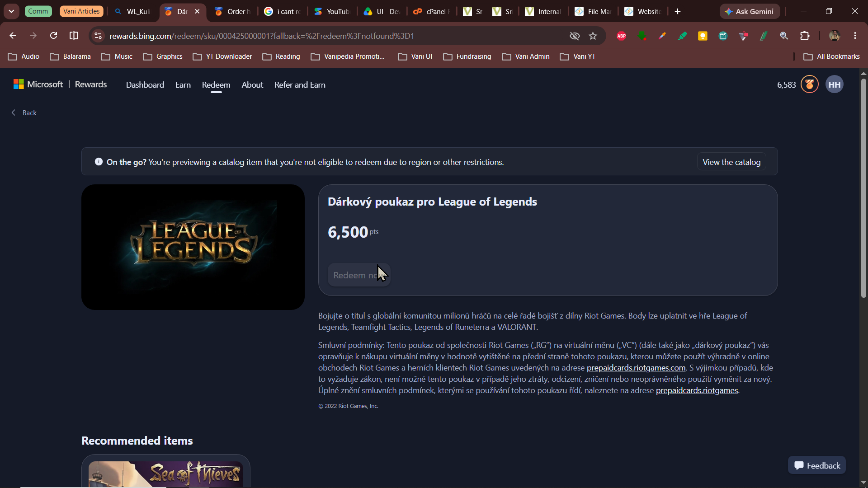Screen dimensions: 868x488
Task: Click the 6,583 points balance
Action: pyautogui.click(x=786, y=85)
